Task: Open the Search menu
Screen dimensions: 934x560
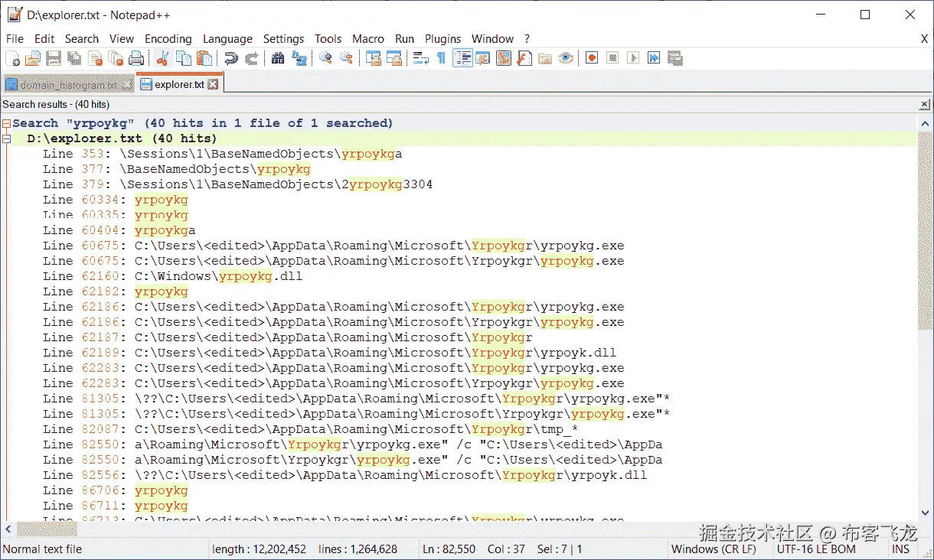Action: coord(81,38)
